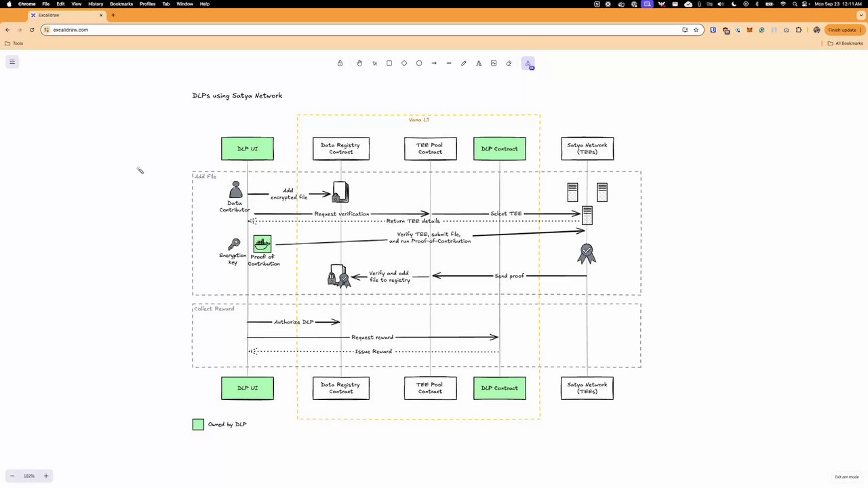This screenshot has height=488, width=868.
Task: Open the Extensions puzzle-piece menu
Action: (799, 30)
